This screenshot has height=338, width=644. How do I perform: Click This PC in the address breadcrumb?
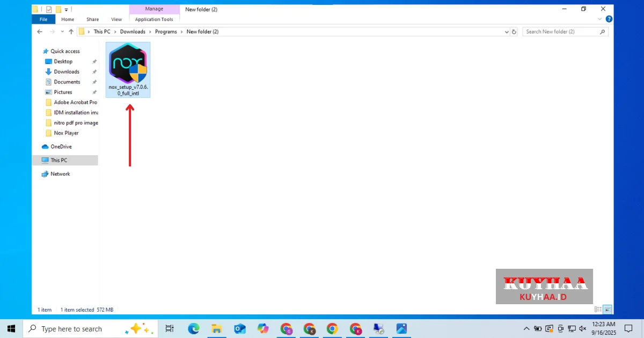point(101,32)
